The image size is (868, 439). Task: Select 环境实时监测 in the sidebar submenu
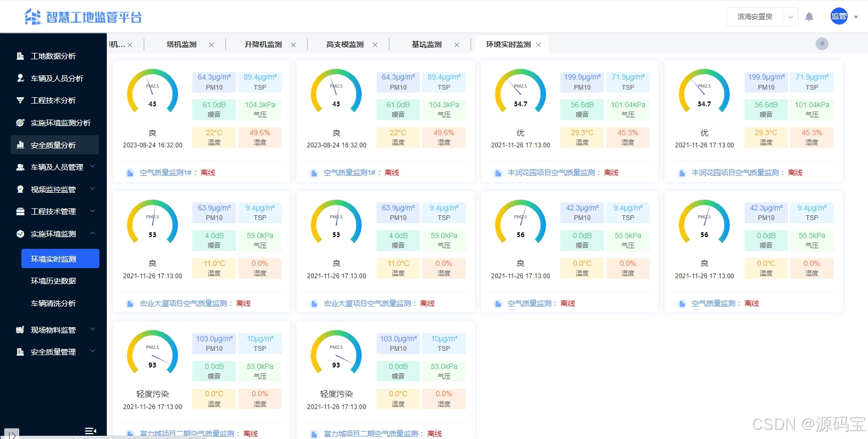point(60,258)
